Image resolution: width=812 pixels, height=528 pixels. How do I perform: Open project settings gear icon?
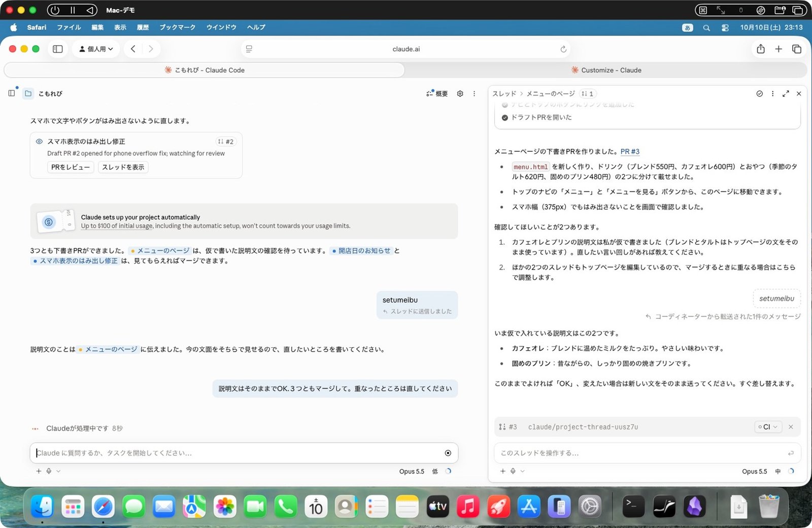(x=460, y=93)
